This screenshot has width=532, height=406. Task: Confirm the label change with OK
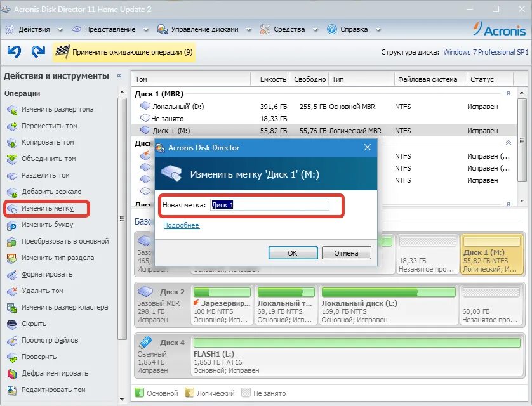[x=293, y=253]
